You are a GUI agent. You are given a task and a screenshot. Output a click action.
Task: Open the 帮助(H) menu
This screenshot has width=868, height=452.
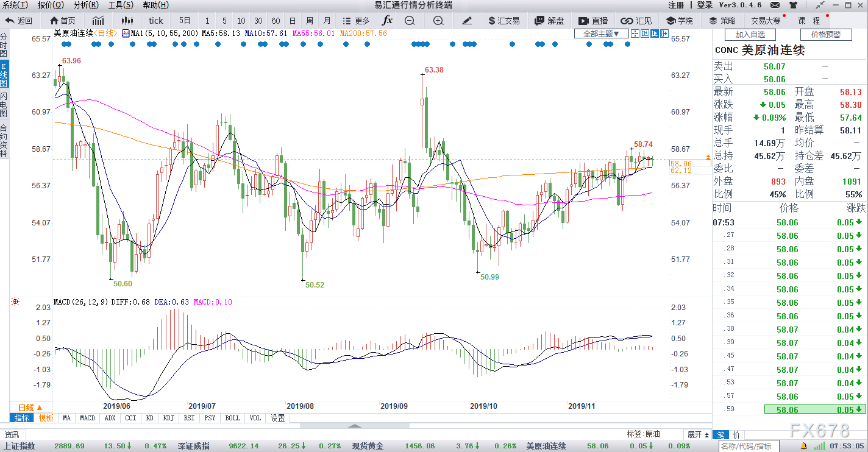pos(156,5)
